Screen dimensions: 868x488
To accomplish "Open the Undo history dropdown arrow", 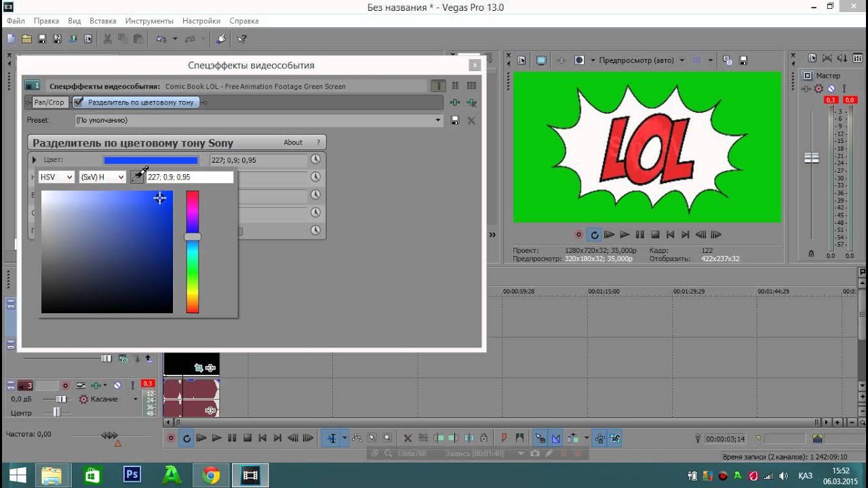I will click(x=175, y=39).
